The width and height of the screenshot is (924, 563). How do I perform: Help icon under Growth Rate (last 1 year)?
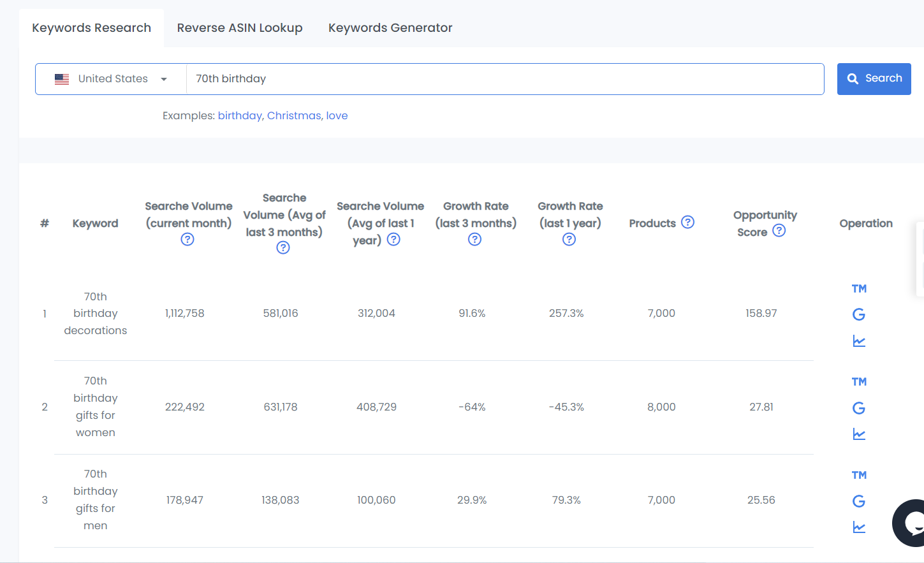569,239
